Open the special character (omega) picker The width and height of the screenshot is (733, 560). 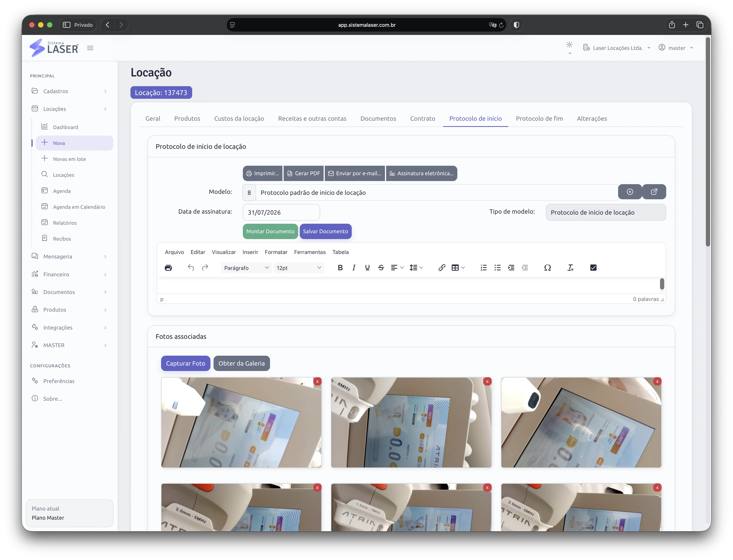(x=548, y=268)
